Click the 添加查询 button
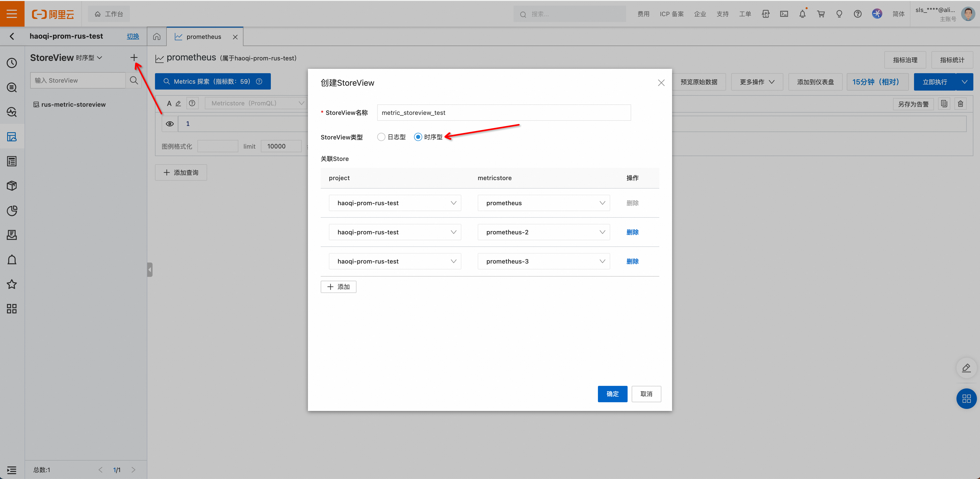This screenshot has height=479, width=980. pos(181,172)
